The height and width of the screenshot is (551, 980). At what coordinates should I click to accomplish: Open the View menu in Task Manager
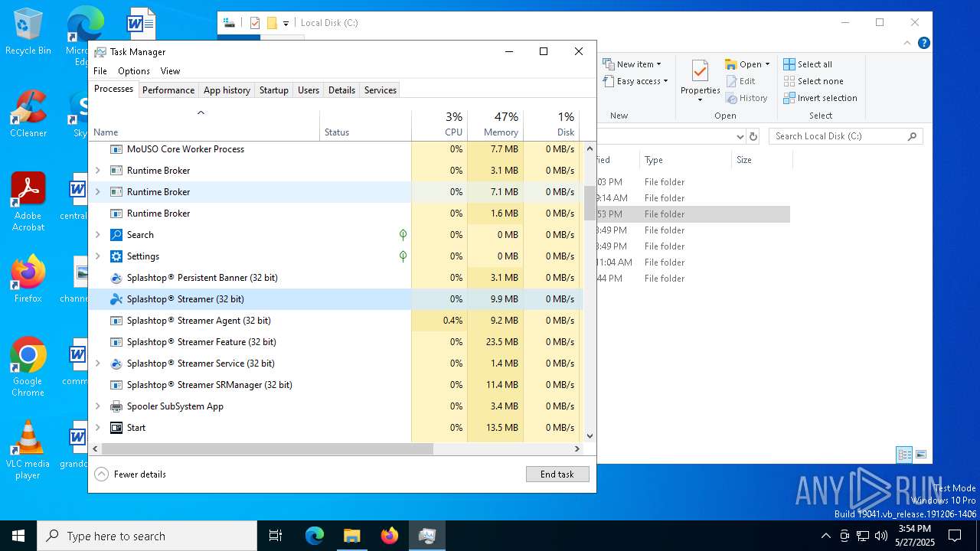pos(170,70)
